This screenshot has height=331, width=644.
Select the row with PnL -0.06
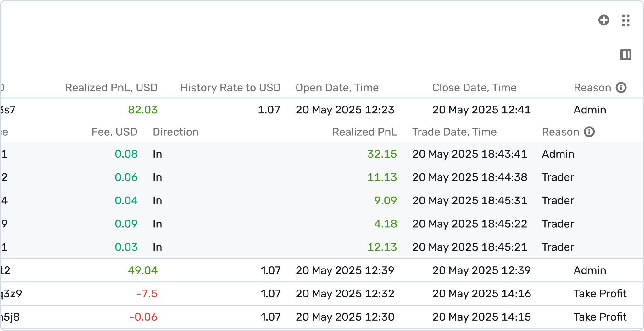click(322, 317)
